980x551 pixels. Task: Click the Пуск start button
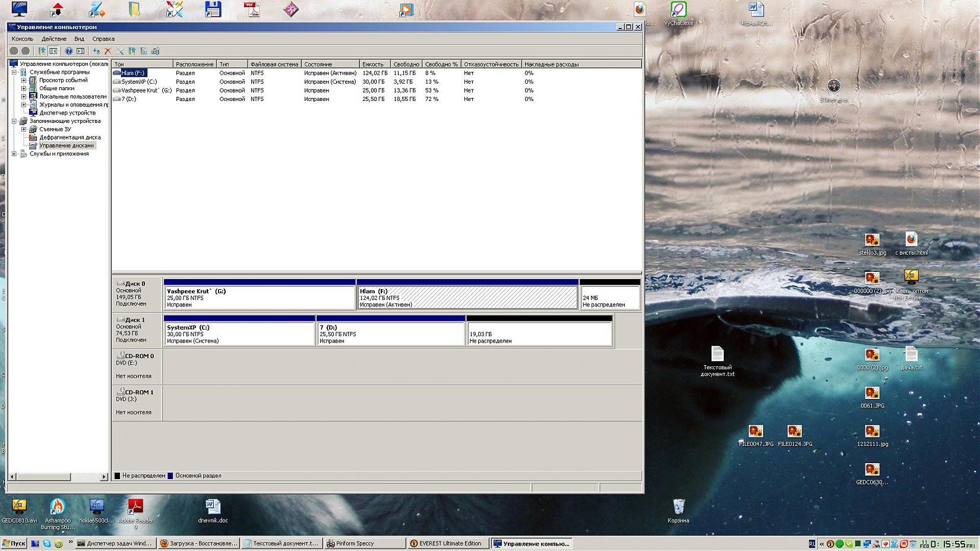(x=14, y=543)
